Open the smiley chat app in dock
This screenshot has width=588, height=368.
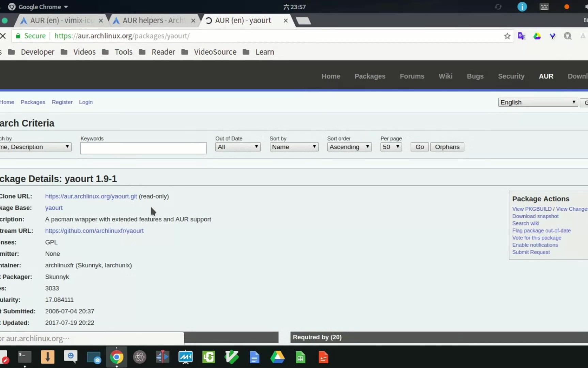pos(71,357)
